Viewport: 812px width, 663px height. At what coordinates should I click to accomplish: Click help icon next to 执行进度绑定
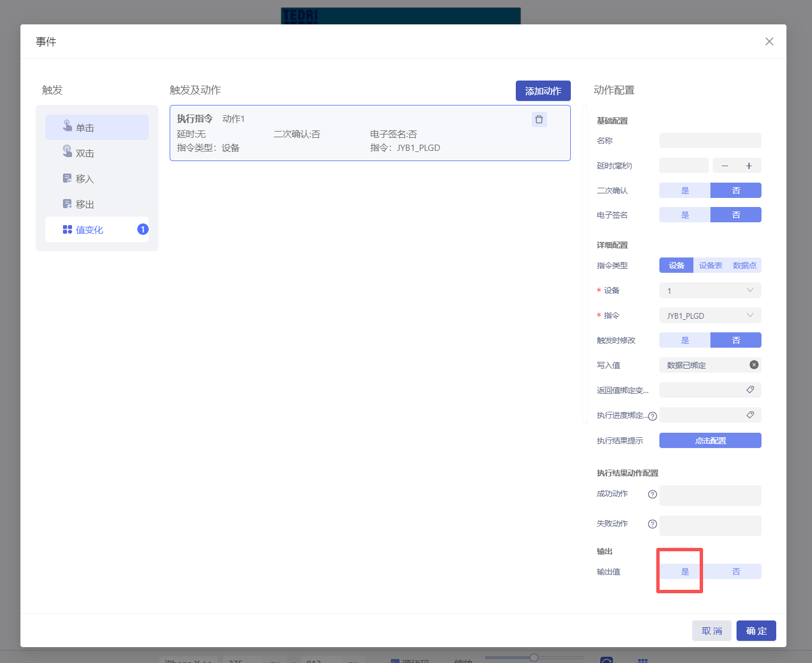[x=653, y=416]
